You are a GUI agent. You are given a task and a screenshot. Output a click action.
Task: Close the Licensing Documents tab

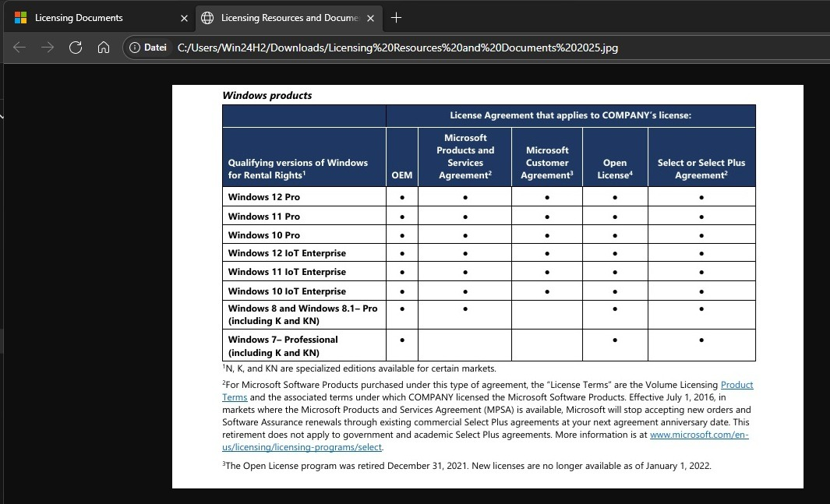(x=184, y=18)
